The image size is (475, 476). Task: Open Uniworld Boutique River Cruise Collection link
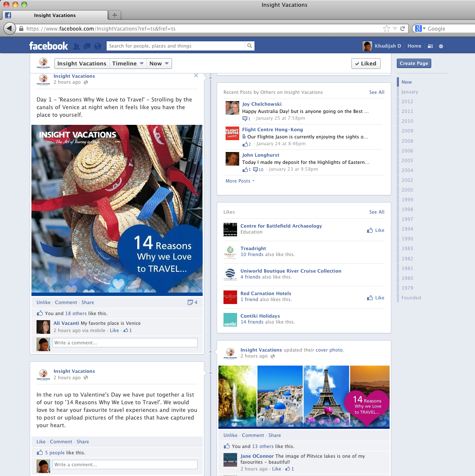click(x=291, y=271)
